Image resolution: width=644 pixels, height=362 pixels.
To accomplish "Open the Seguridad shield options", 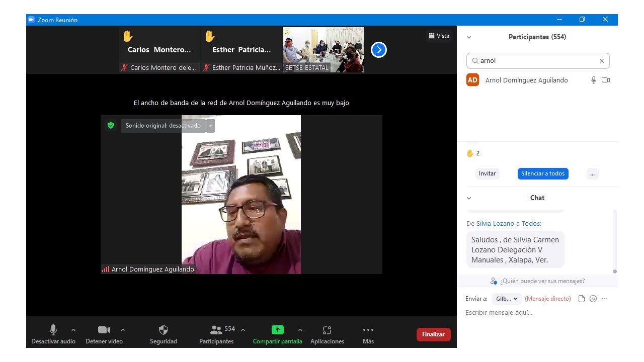I will 164,330.
